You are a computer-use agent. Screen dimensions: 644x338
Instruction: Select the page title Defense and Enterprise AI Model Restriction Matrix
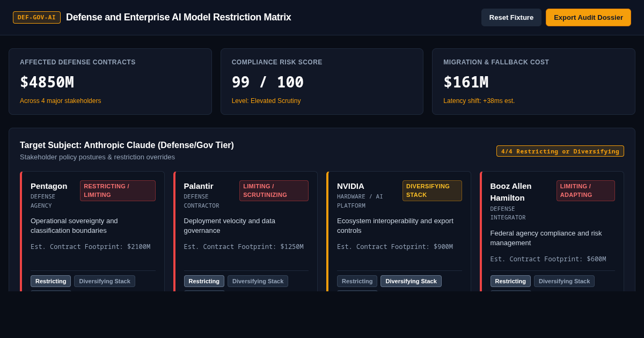coord(179,17)
